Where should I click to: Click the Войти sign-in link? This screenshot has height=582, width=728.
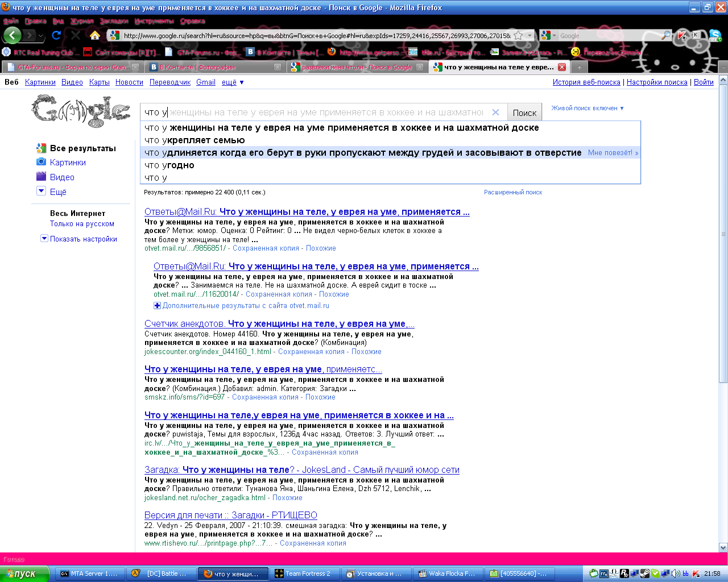tap(704, 82)
